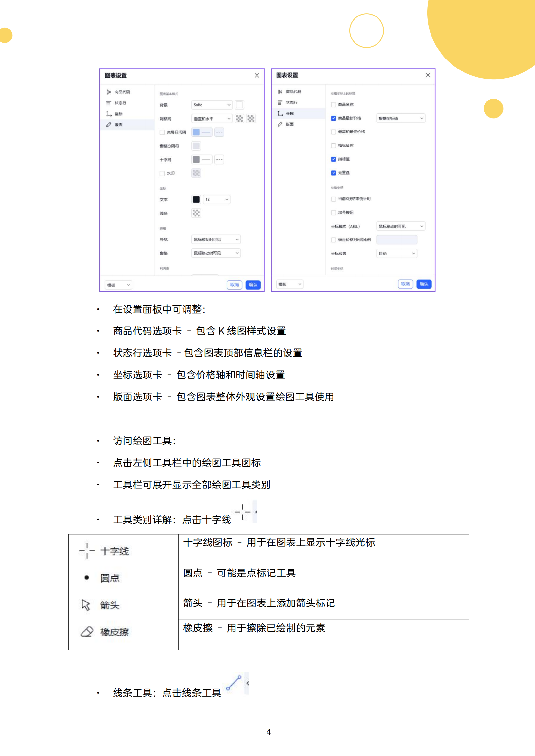Image resolution: width=535 pixels, height=756 pixels.
Task: Open the dashed line style for 十字线
Action: click(x=219, y=160)
